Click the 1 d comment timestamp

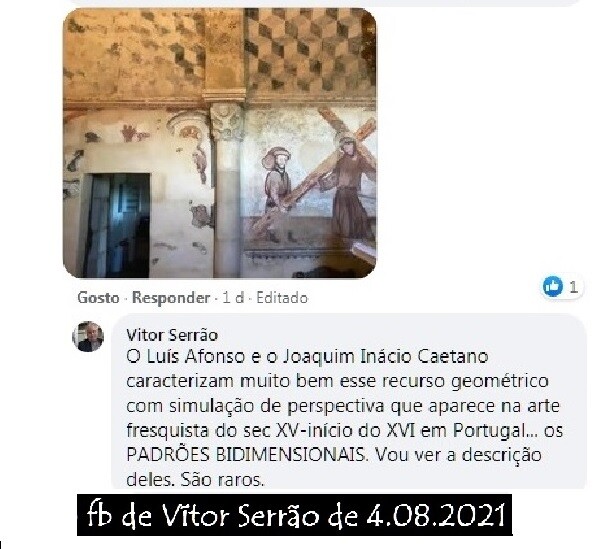click(233, 298)
